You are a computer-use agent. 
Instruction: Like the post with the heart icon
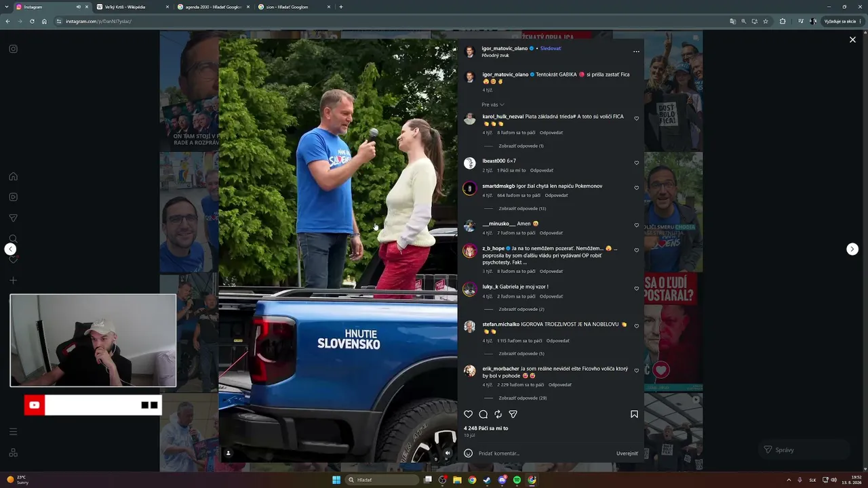point(468,414)
